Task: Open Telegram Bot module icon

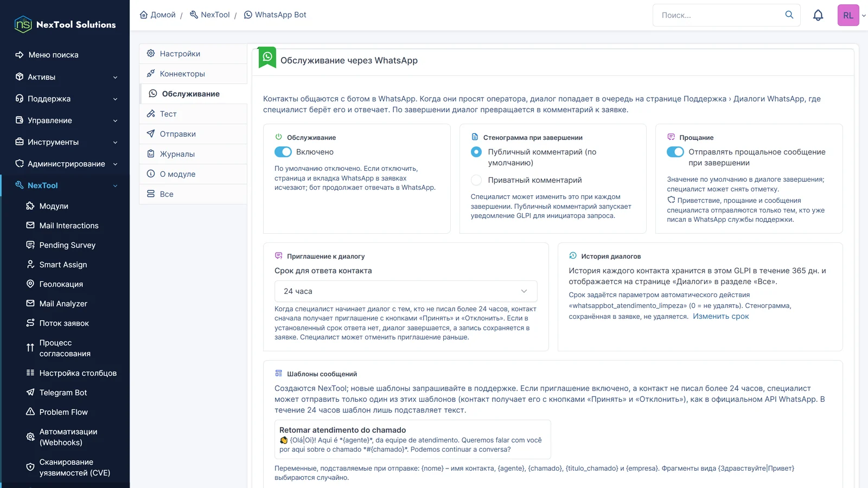Action: 30,392
